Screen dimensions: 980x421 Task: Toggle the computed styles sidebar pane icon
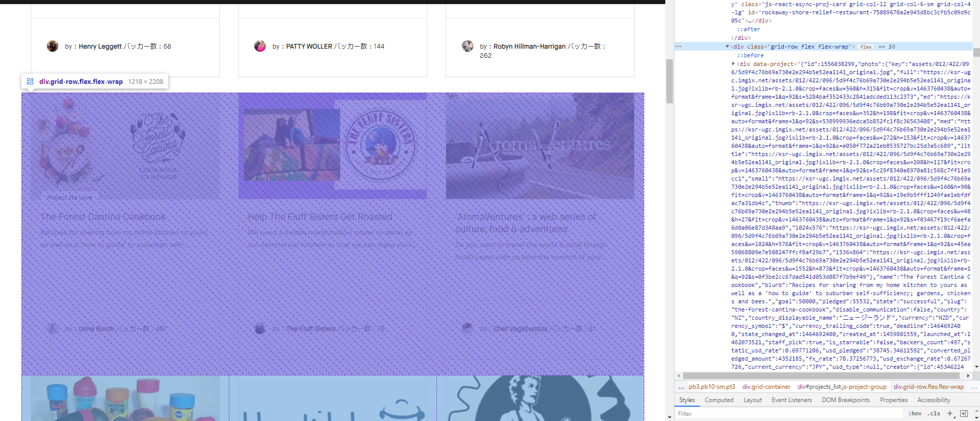pyautogui.click(x=964, y=413)
